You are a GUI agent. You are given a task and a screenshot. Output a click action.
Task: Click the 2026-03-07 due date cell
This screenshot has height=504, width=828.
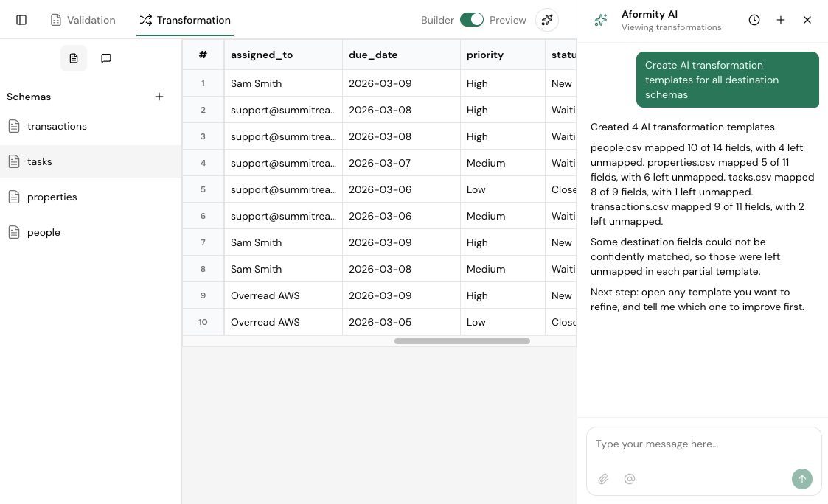pyautogui.click(x=401, y=163)
